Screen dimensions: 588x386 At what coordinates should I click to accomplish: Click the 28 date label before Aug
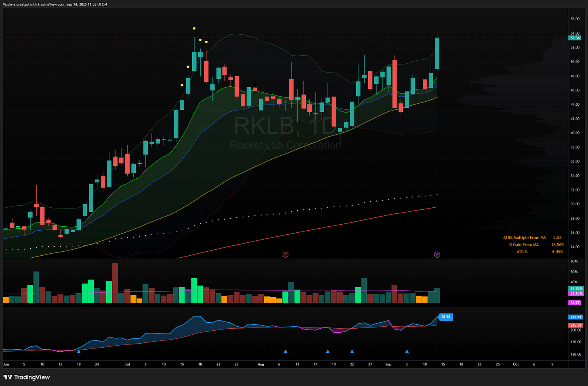(237, 364)
